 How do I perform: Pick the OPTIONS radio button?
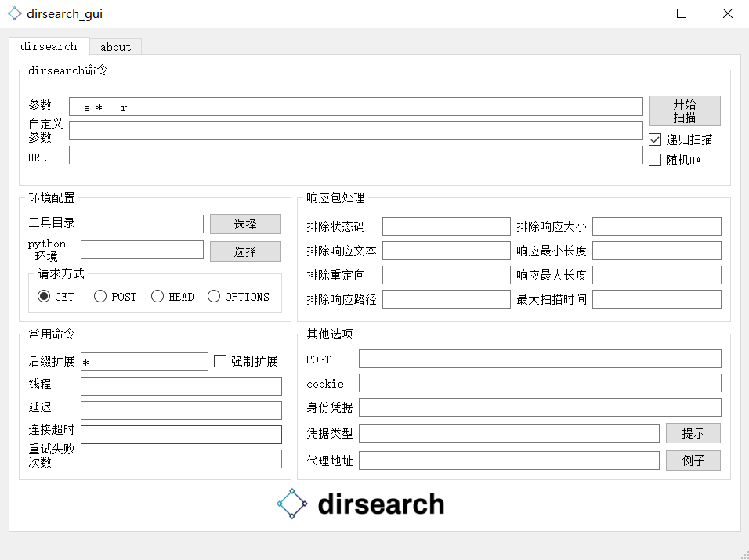[x=214, y=297]
